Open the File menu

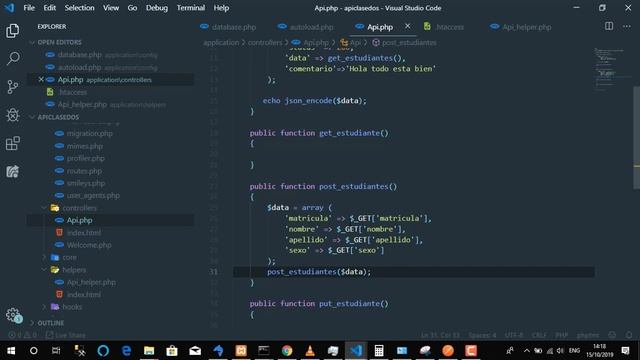[x=29, y=8]
